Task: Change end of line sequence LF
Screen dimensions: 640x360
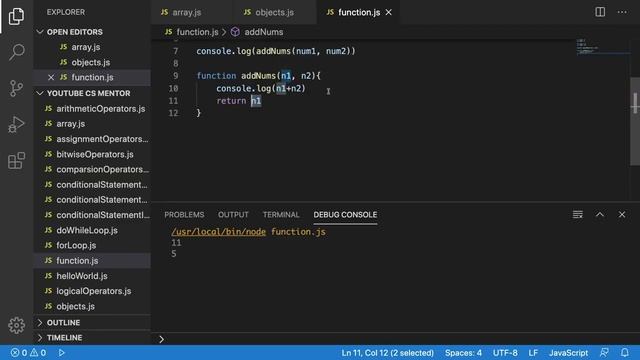Action: point(533,353)
